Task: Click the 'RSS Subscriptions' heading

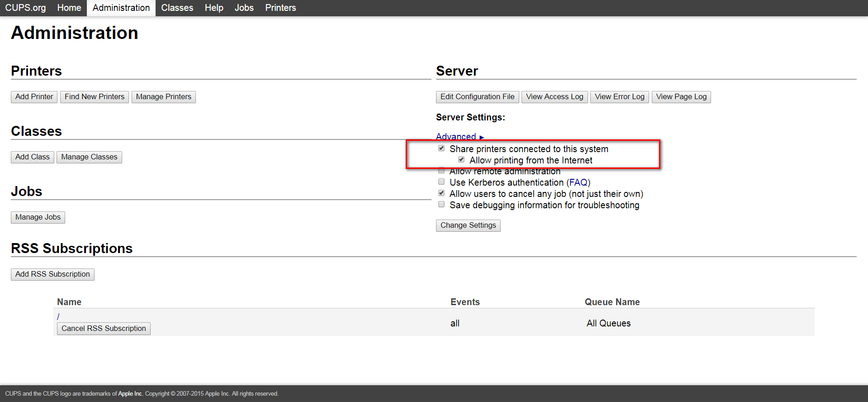Action: 72,248
